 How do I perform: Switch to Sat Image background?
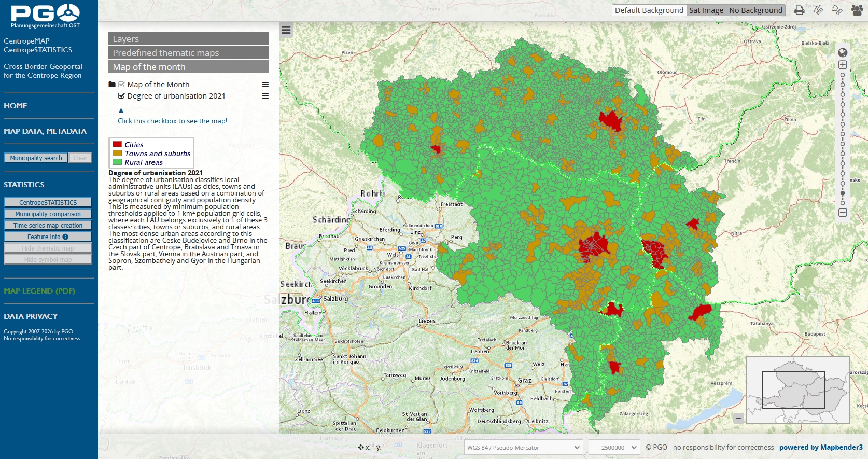tap(706, 10)
